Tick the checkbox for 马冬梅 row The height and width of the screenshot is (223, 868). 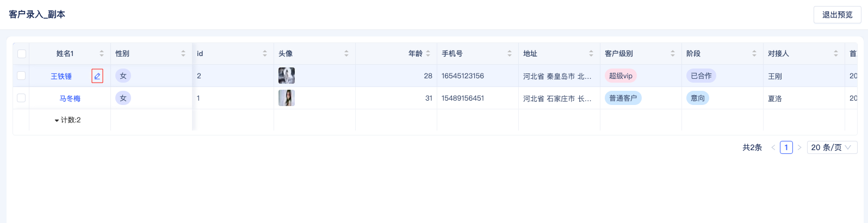(x=21, y=98)
